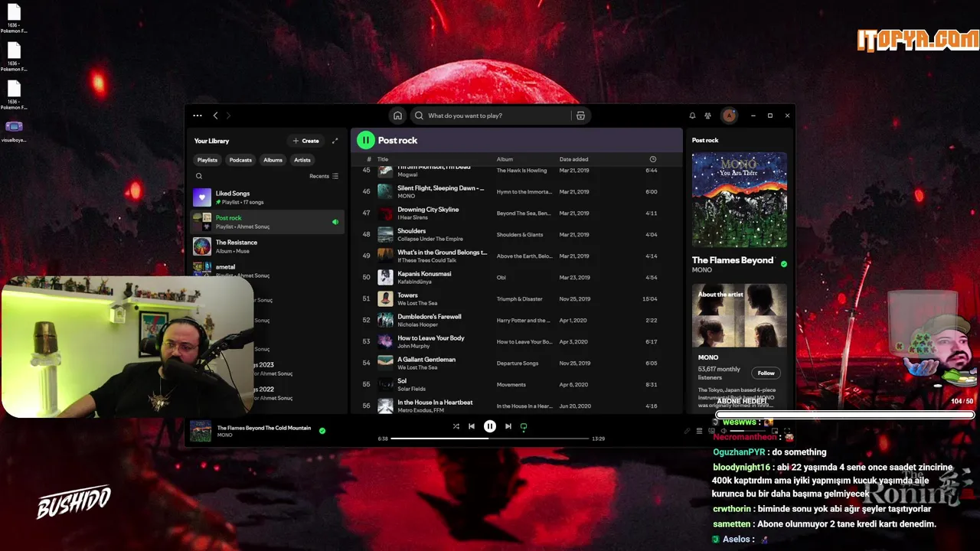Open About the artist MONO image card
This screenshot has width=980, height=551.
pyautogui.click(x=740, y=316)
